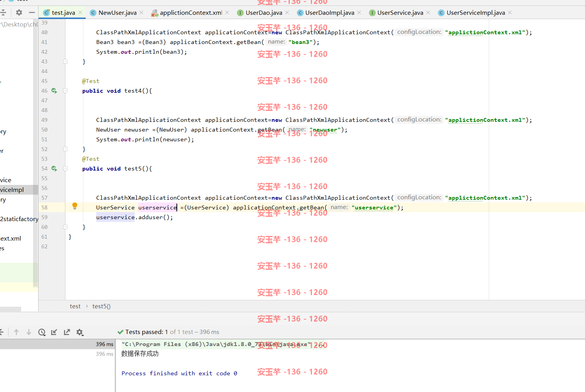Screen dimensions: 585x392
Task: Click 'Process finished with exit code 0'
Action: (x=179, y=373)
